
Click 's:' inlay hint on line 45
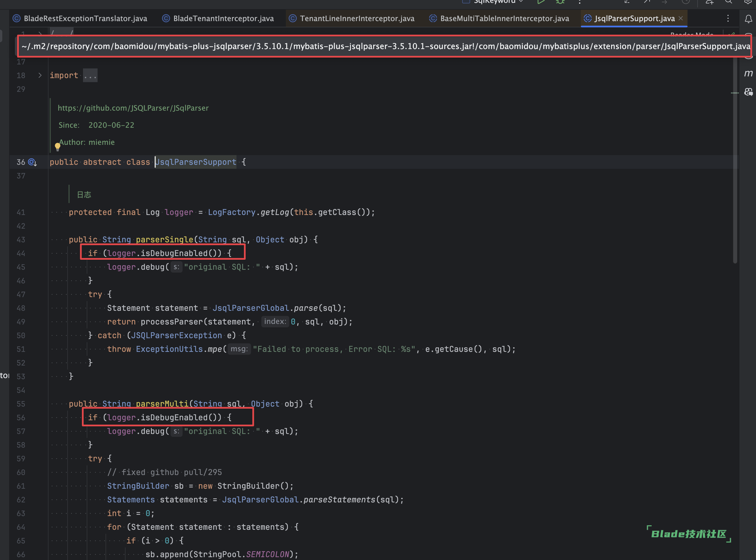click(176, 267)
